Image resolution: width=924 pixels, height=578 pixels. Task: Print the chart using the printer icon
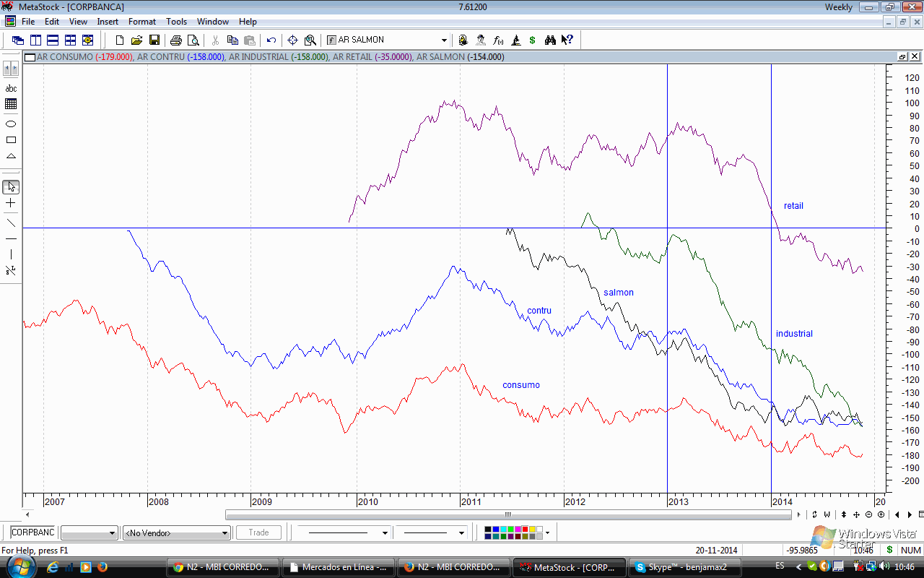click(176, 40)
